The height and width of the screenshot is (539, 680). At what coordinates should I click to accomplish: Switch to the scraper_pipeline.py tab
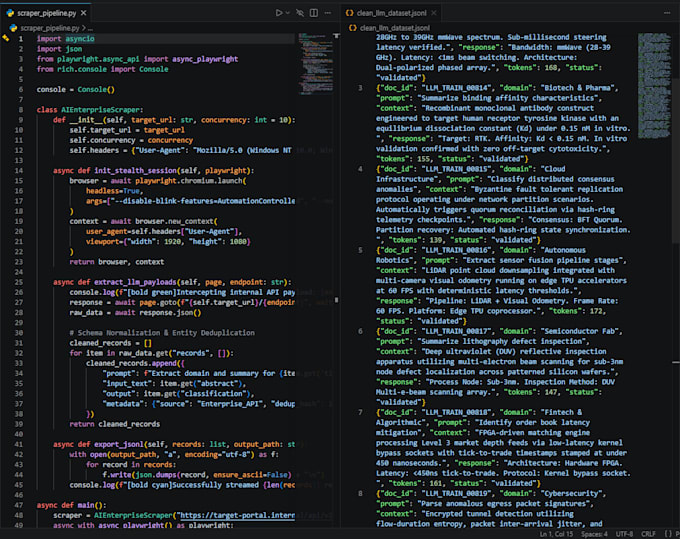(46, 13)
